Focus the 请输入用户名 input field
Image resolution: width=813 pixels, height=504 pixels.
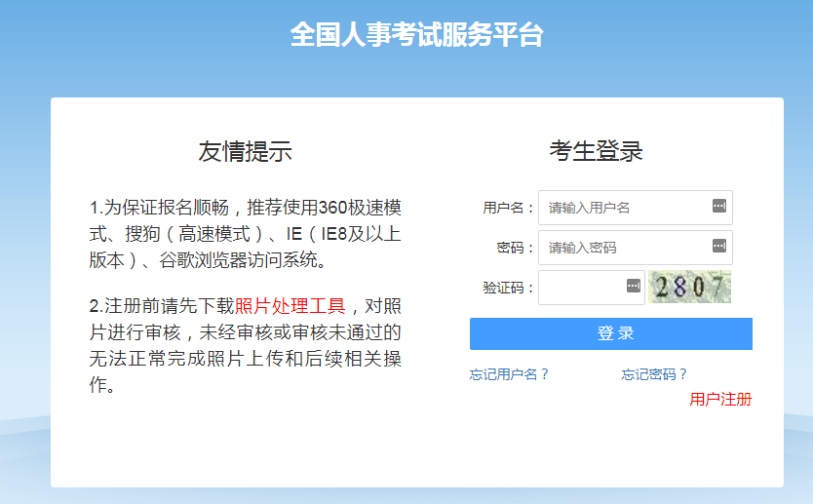point(624,208)
